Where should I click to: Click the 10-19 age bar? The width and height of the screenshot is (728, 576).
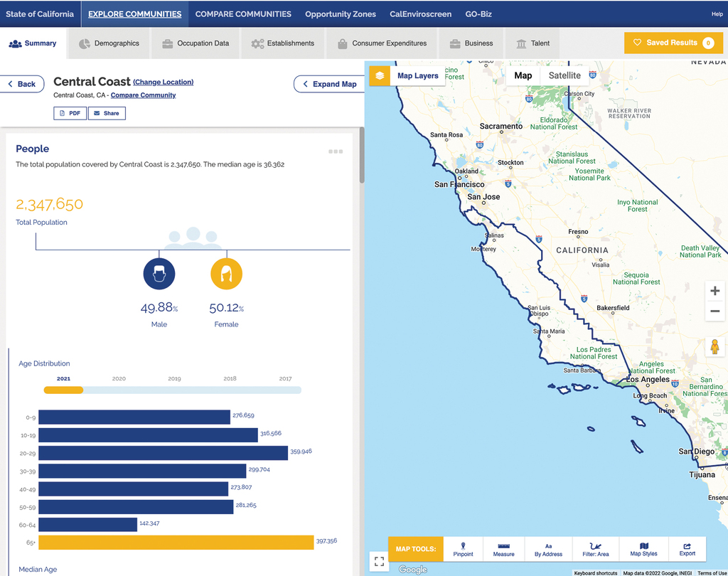click(x=148, y=435)
